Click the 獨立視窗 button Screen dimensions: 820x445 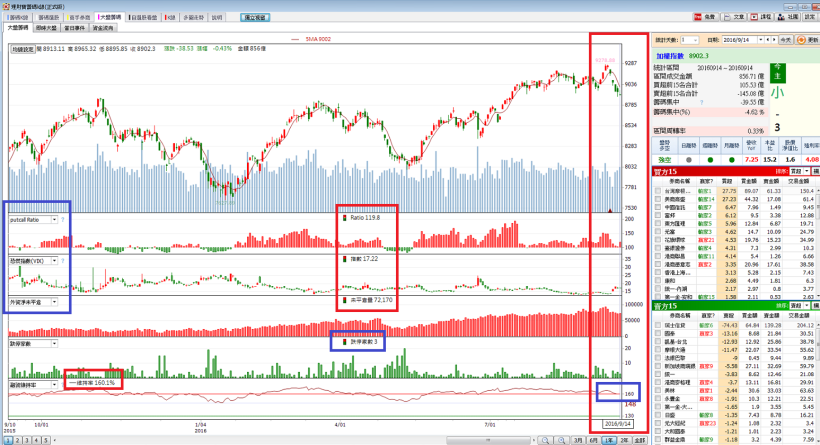coord(255,17)
